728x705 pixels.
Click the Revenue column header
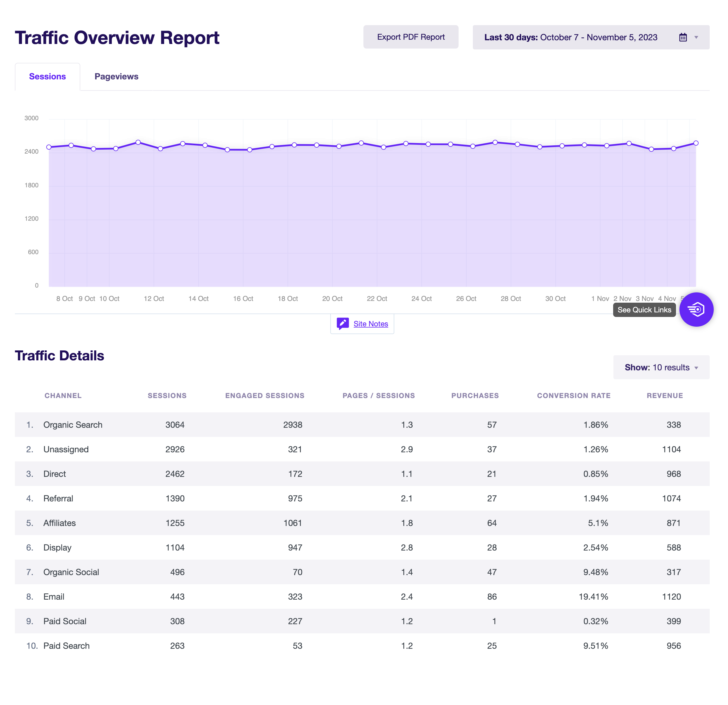[x=665, y=395]
